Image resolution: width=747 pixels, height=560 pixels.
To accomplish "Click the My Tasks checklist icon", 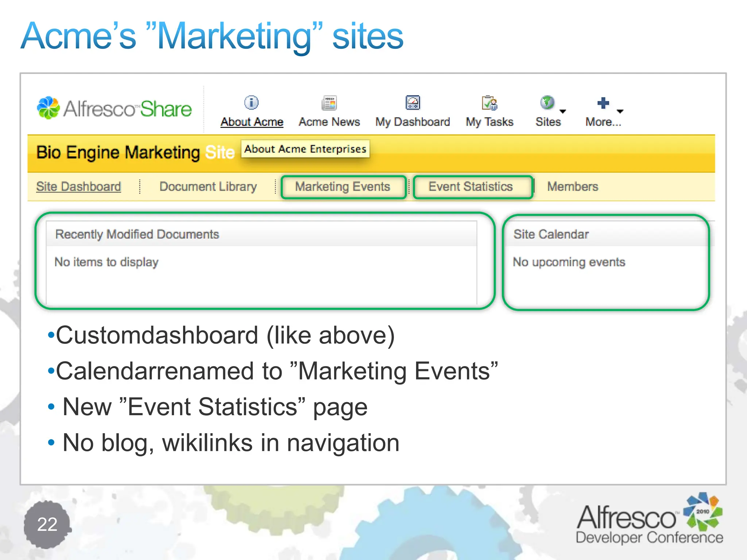I will [489, 103].
